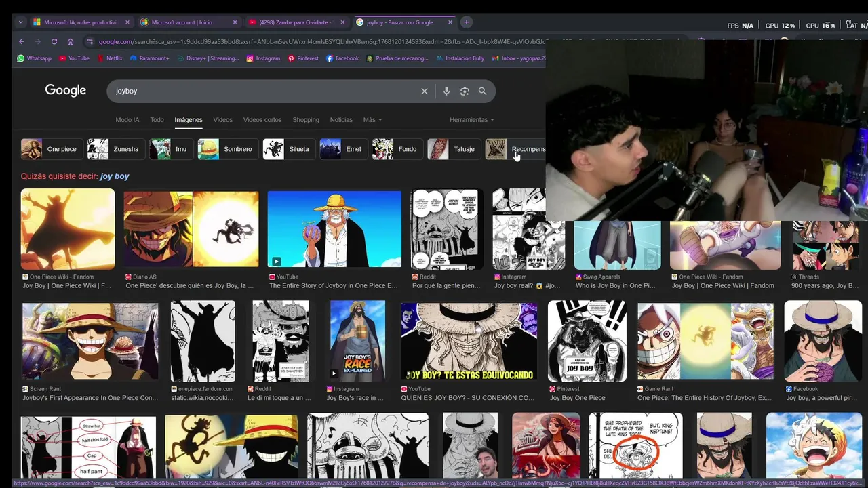Switch to Videos cortos results tab
Screen dimensions: 868x488
coord(262,120)
